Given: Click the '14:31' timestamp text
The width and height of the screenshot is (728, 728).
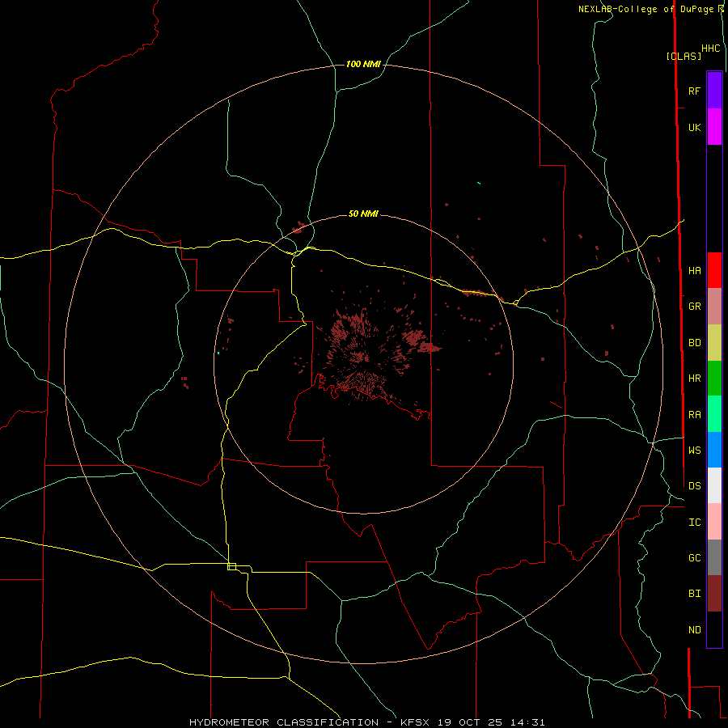Looking at the screenshot, I should point(529,722).
